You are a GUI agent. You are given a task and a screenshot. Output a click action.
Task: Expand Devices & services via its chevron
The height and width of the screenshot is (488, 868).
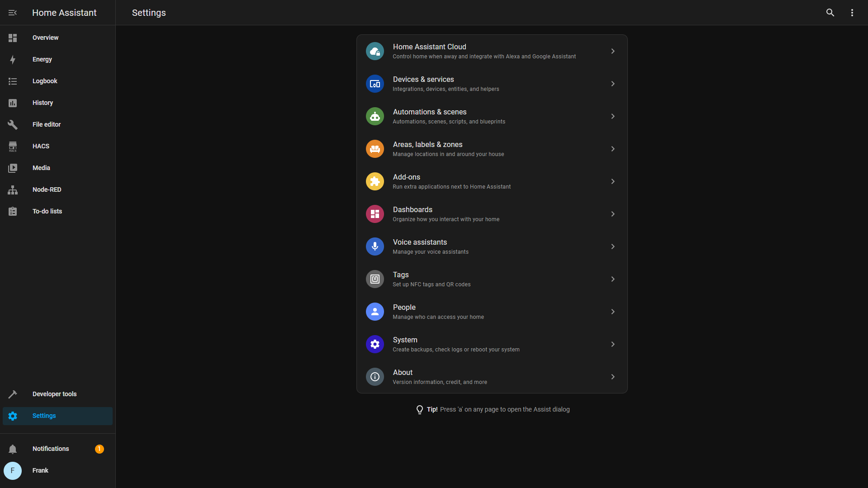[613, 84]
